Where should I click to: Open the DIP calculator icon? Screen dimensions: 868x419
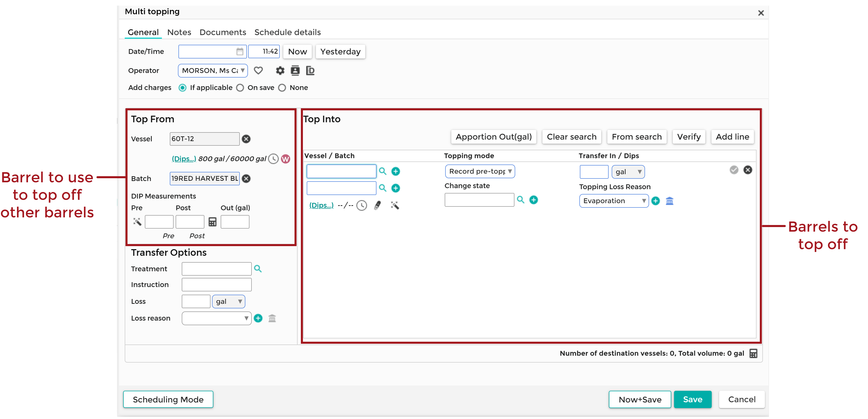212,222
